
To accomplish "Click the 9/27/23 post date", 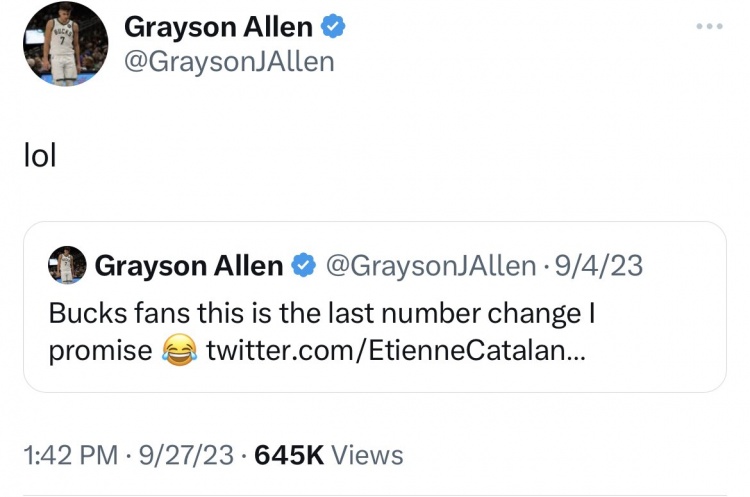I will 186,454.
